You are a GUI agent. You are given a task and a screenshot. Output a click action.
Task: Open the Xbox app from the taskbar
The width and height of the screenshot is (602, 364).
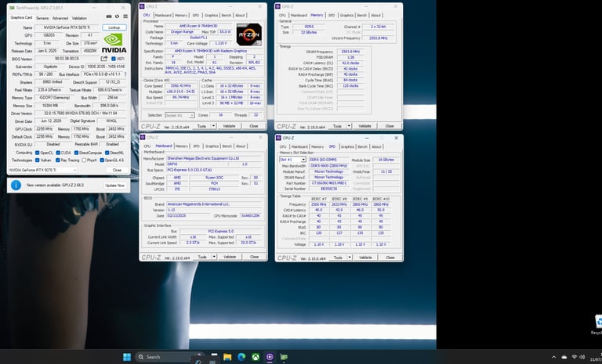click(256, 357)
